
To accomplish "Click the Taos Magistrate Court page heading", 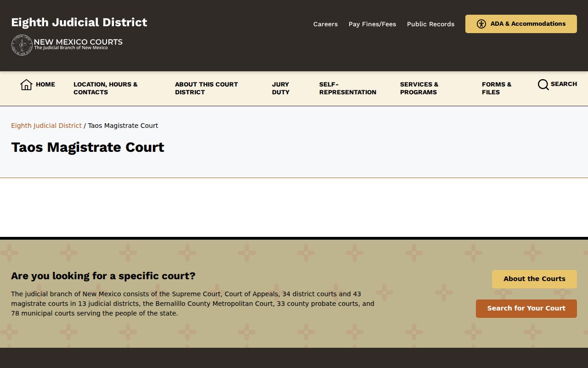I will click(88, 147).
